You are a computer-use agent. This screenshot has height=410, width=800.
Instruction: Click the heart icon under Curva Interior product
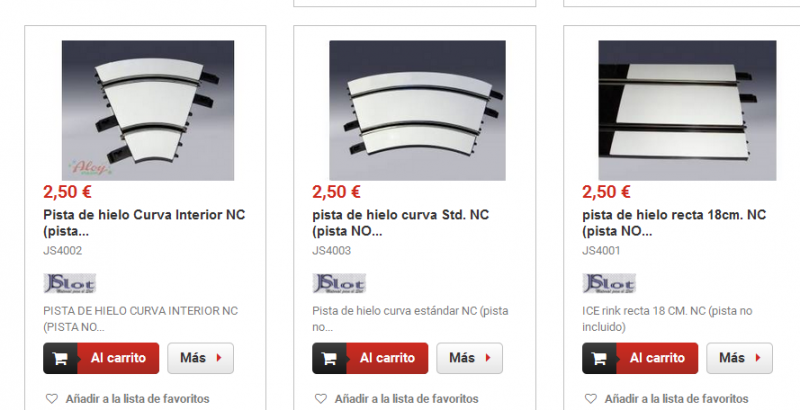(52, 399)
